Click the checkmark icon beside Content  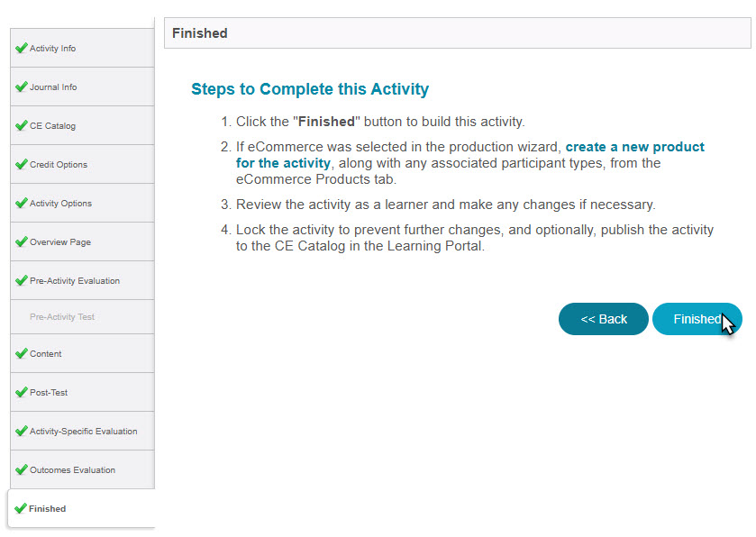tap(22, 353)
